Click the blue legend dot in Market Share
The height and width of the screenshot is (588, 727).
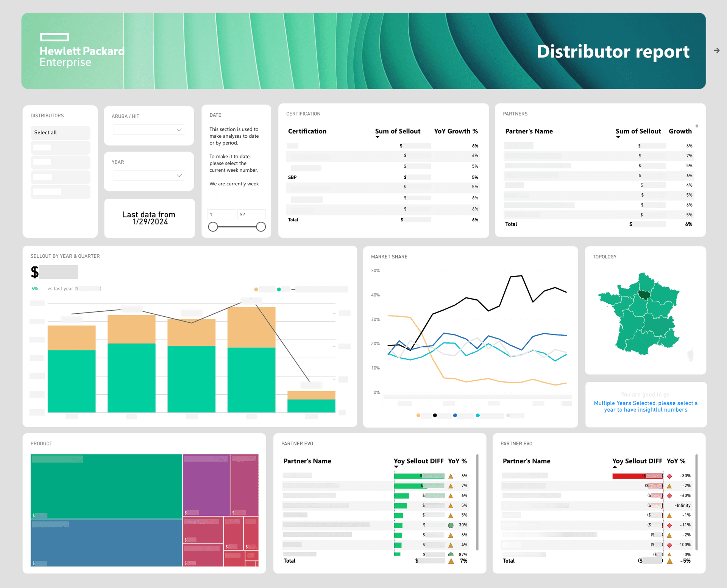click(455, 415)
